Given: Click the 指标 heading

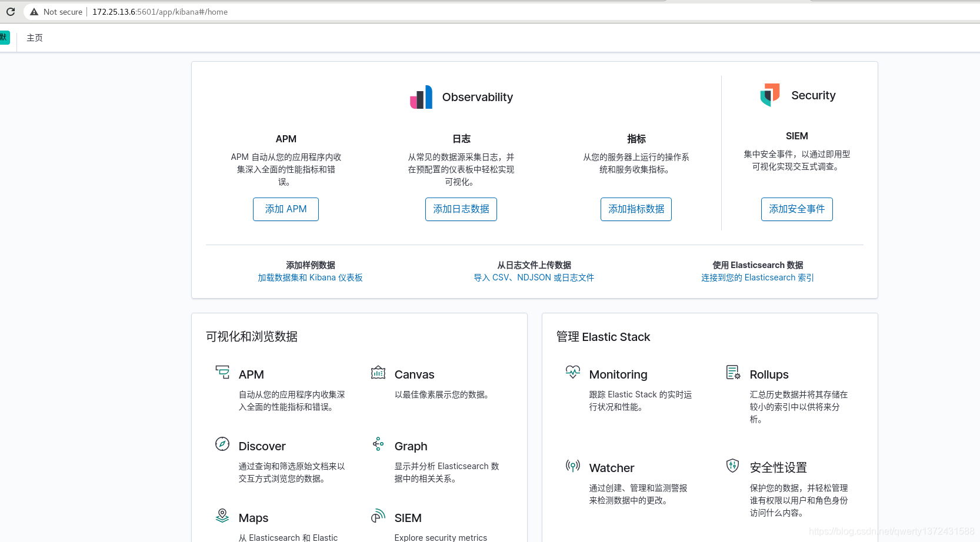Looking at the screenshot, I should (x=636, y=139).
